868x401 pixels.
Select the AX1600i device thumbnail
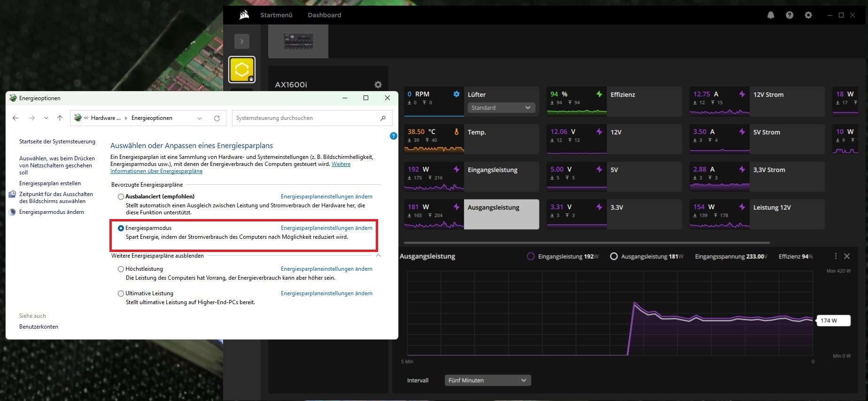tap(298, 41)
